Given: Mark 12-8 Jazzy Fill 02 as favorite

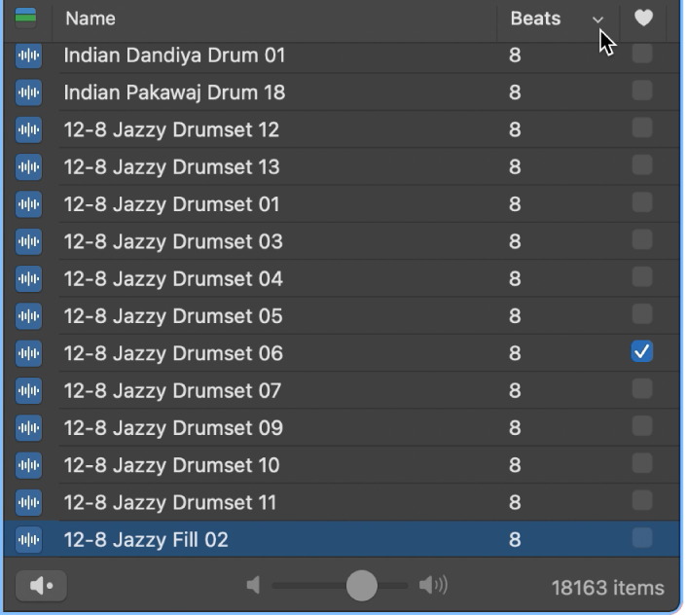Looking at the screenshot, I should (641, 538).
